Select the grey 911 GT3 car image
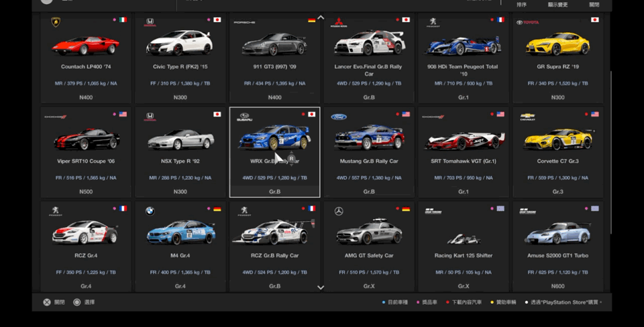 pos(274,44)
